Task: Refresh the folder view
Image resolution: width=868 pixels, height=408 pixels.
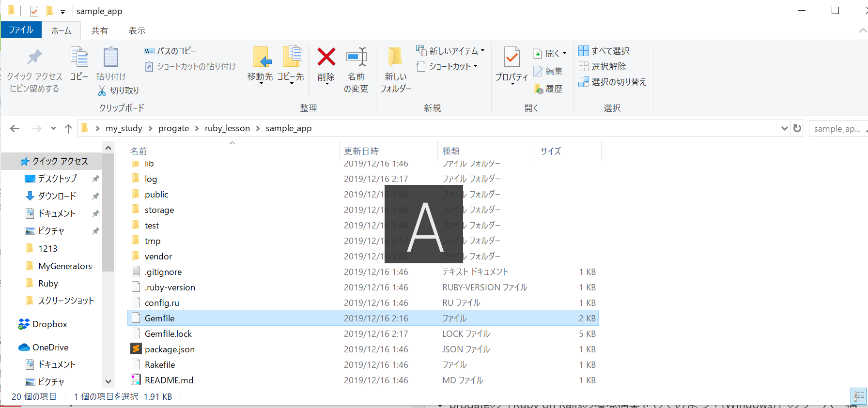Action: pos(797,128)
